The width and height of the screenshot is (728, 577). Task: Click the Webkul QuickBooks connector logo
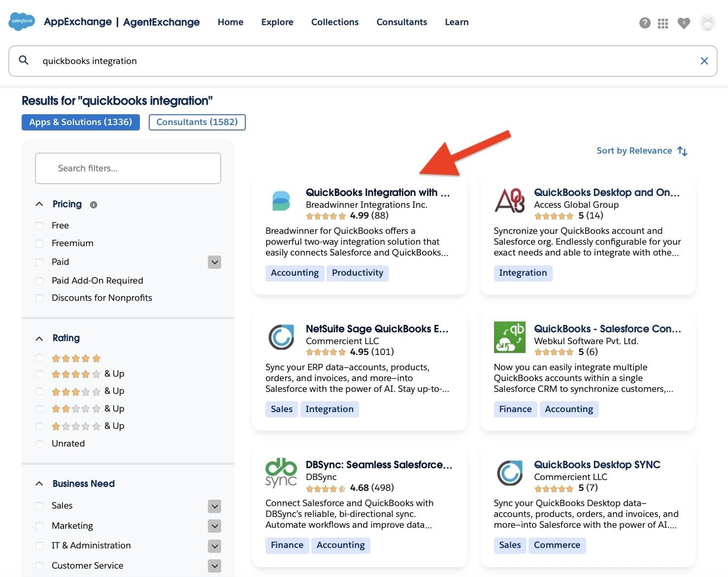tap(510, 337)
